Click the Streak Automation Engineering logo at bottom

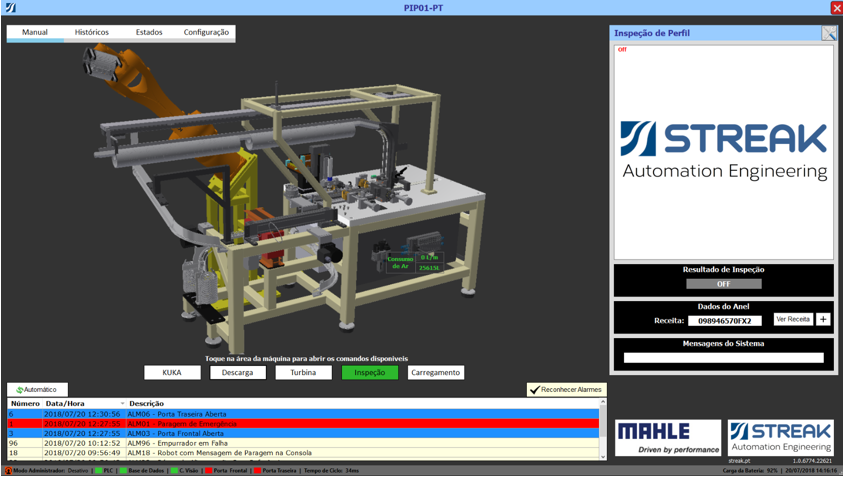(x=780, y=437)
